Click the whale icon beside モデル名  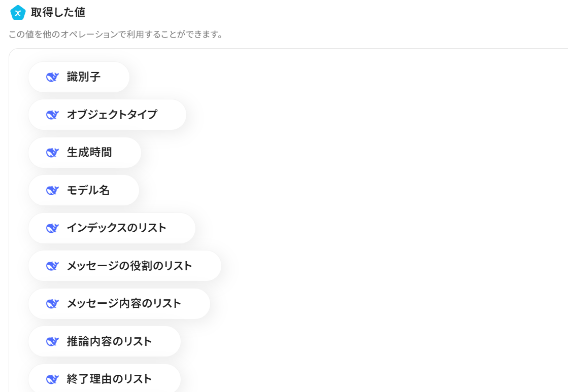pyautogui.click(x=53, y=190)
